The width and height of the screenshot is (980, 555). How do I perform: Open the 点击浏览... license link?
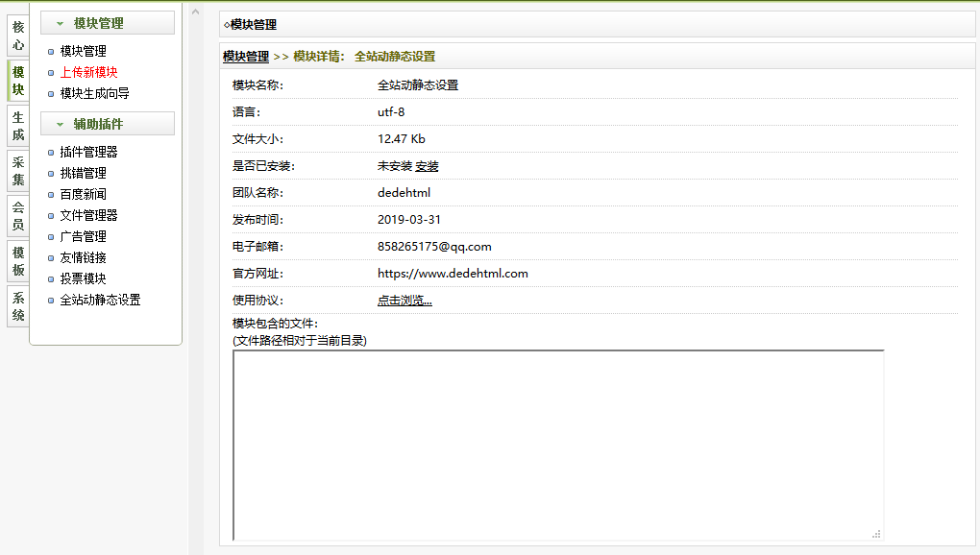click(404, 300)
